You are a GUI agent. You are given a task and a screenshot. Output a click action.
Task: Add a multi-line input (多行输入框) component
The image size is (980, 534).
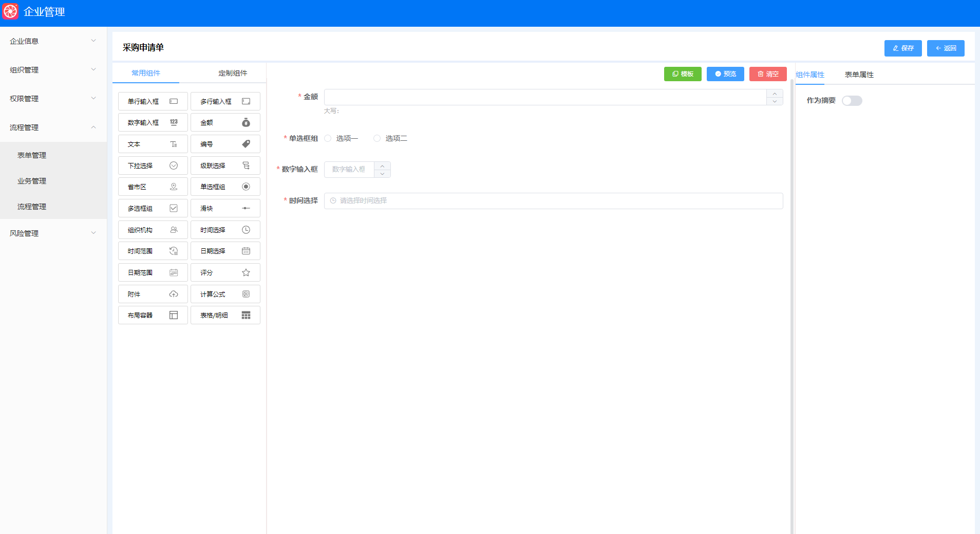coord(225,101)
